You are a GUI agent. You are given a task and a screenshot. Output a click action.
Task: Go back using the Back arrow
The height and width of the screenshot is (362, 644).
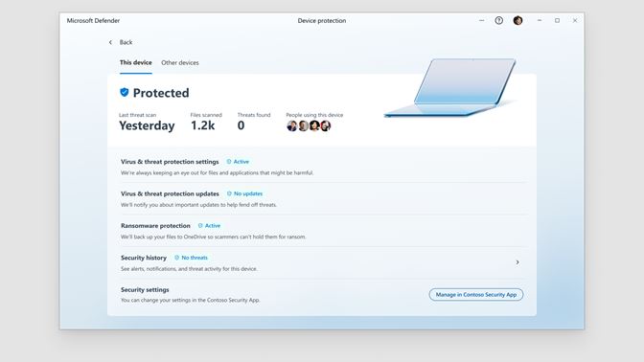coord(110,42)
